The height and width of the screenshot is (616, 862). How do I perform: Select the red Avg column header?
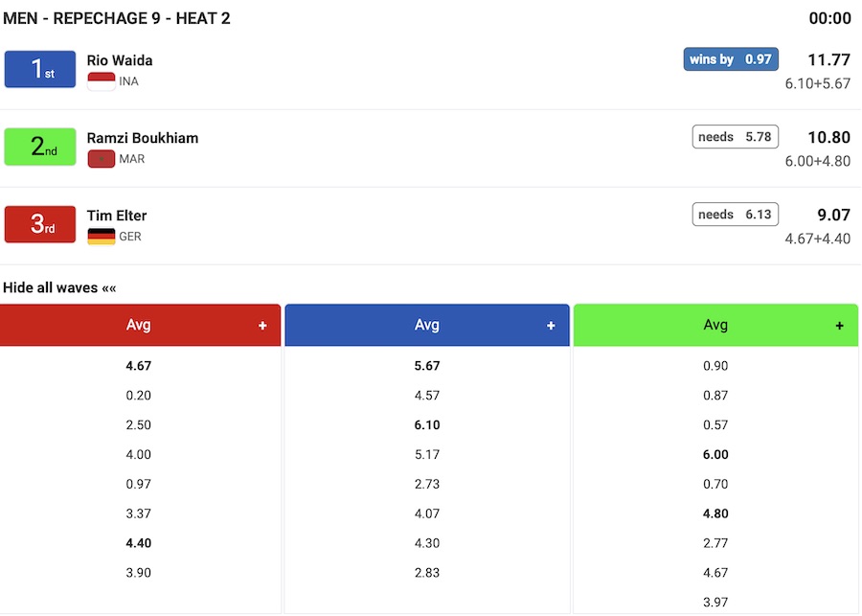(139, 326)
